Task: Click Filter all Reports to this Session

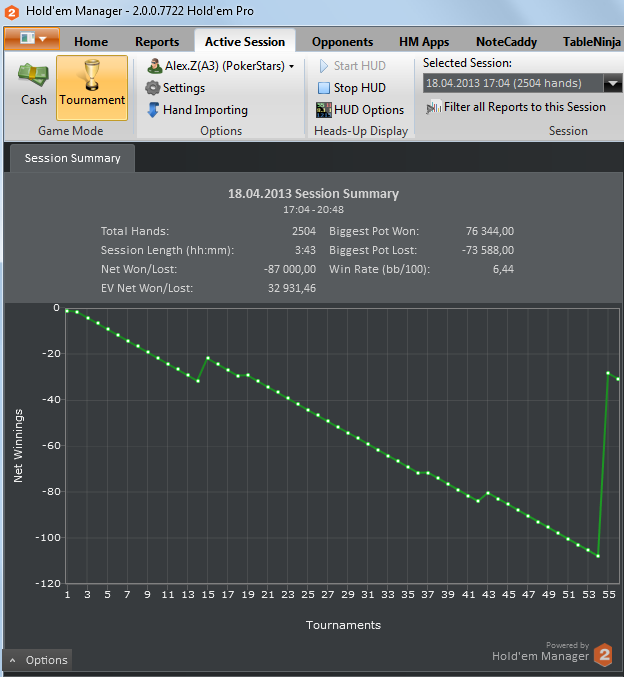Action: 516,107
